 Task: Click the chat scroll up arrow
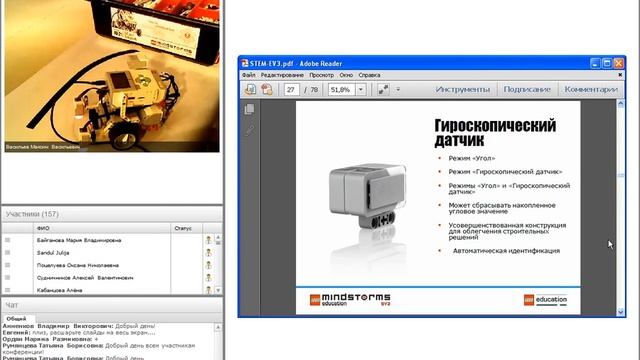[218, 327]
